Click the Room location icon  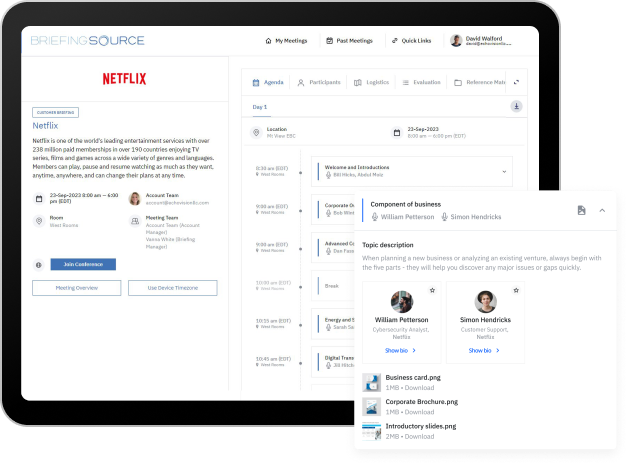click(39, 221)
